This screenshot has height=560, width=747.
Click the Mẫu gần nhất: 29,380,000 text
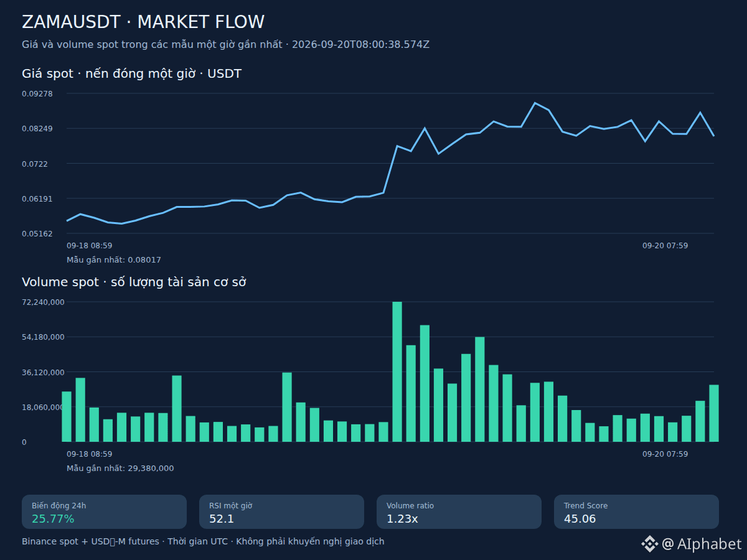(120, 469)
